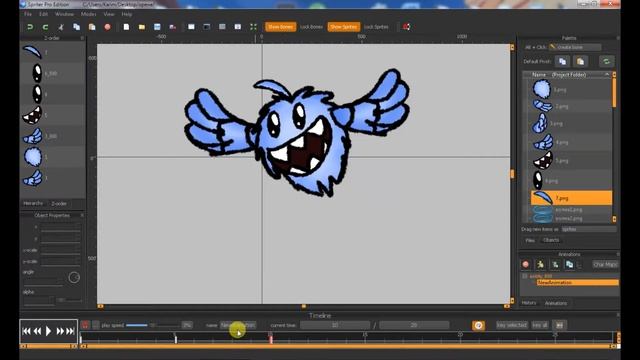Image resolution: width=640 pixels, height=360 pixels.
Task: Toggle the Lock Sprites option
Action: click(x=376, y=27)
